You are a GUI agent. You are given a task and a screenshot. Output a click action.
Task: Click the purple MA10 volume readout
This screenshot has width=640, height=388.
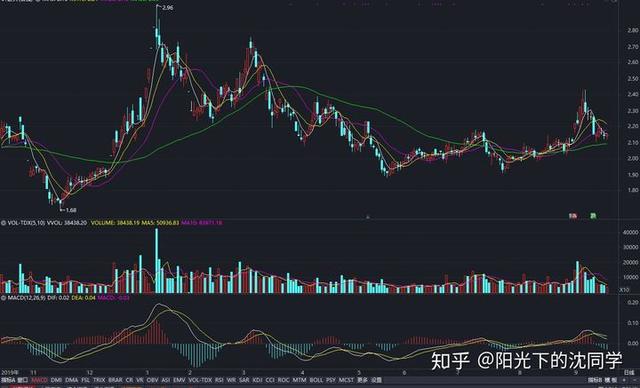(x=202, y=223)
